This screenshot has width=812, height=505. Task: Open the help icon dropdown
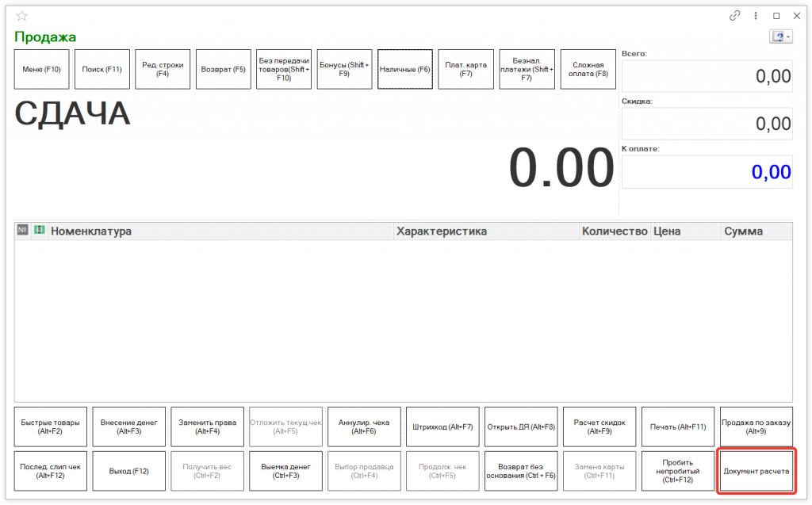pyautogui.click(x=780, y=37)
